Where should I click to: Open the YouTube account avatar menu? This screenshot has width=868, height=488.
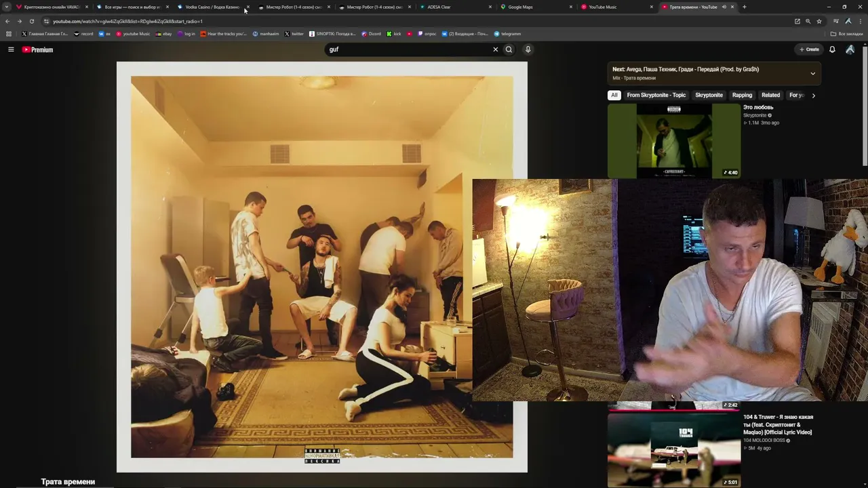[850, 49]
